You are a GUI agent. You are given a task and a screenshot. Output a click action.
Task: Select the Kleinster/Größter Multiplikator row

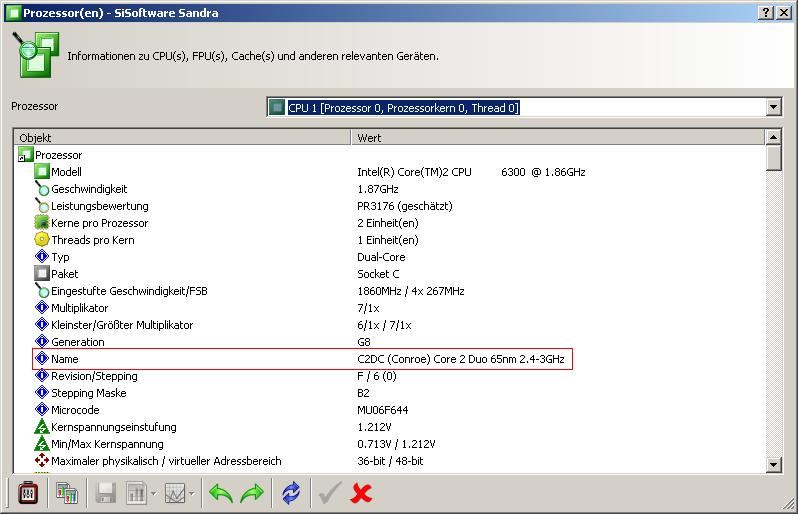pos(122,325)
